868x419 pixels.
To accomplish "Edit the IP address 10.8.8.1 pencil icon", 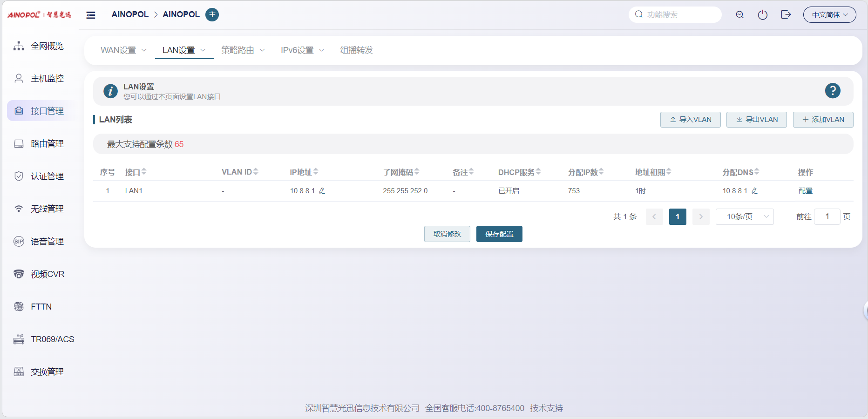I will (322, 191).
